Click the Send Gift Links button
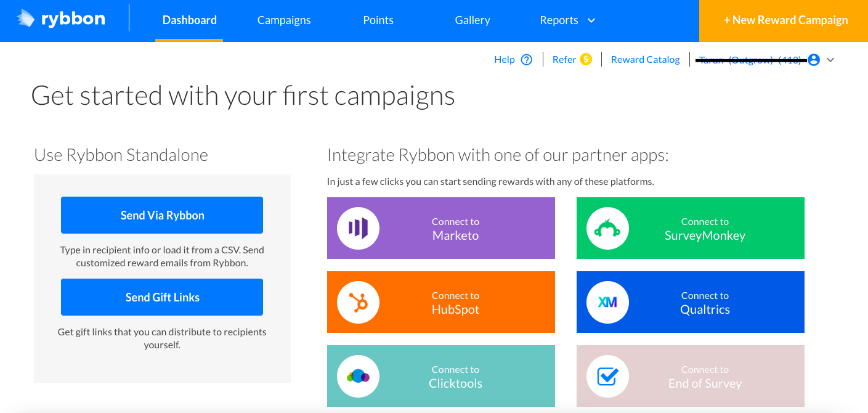Viewport: 868px width, 413px height. [162, 297]
